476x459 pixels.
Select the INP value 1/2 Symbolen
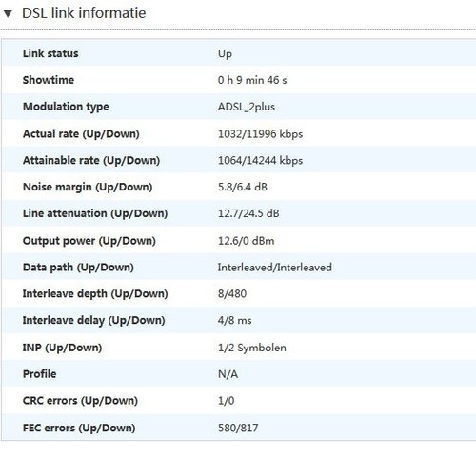coord(252,348)
